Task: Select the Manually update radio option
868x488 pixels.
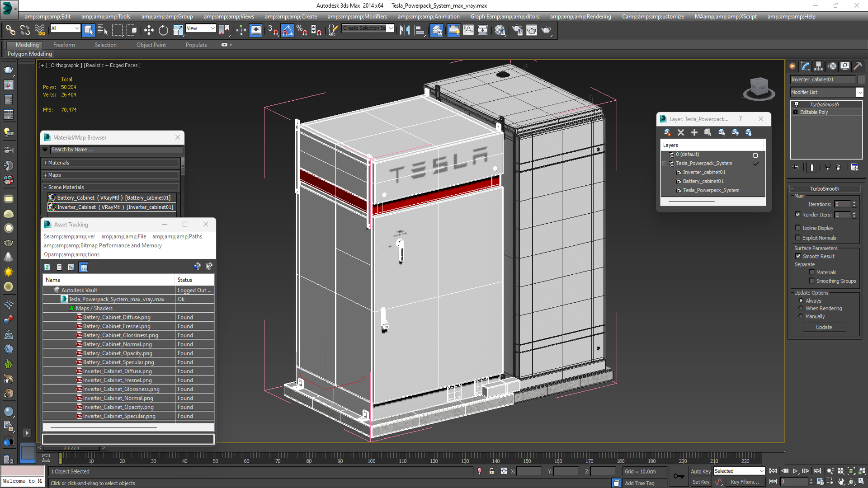Action: (x=801, y=316)
